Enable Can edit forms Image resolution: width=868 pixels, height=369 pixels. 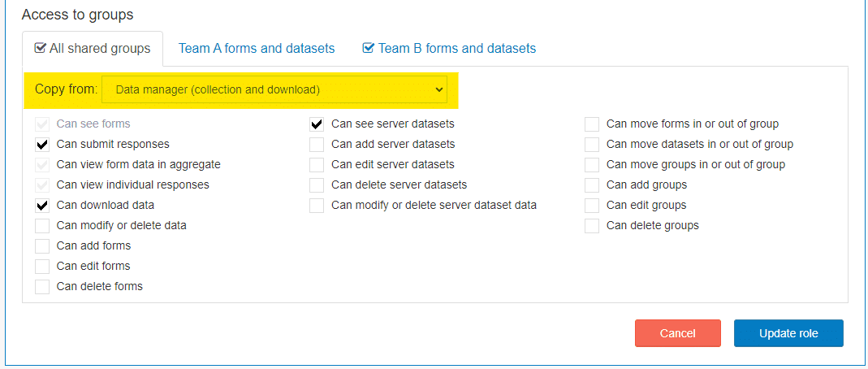point(42,267)
